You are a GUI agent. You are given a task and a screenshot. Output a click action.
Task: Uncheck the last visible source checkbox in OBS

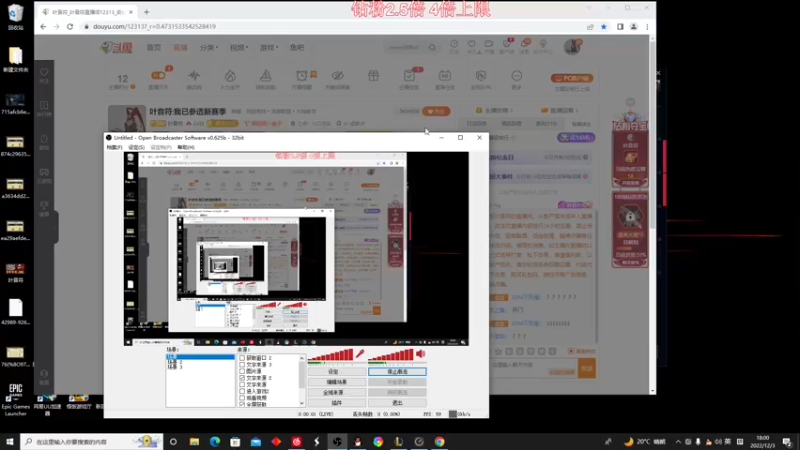tap(242, 404)
